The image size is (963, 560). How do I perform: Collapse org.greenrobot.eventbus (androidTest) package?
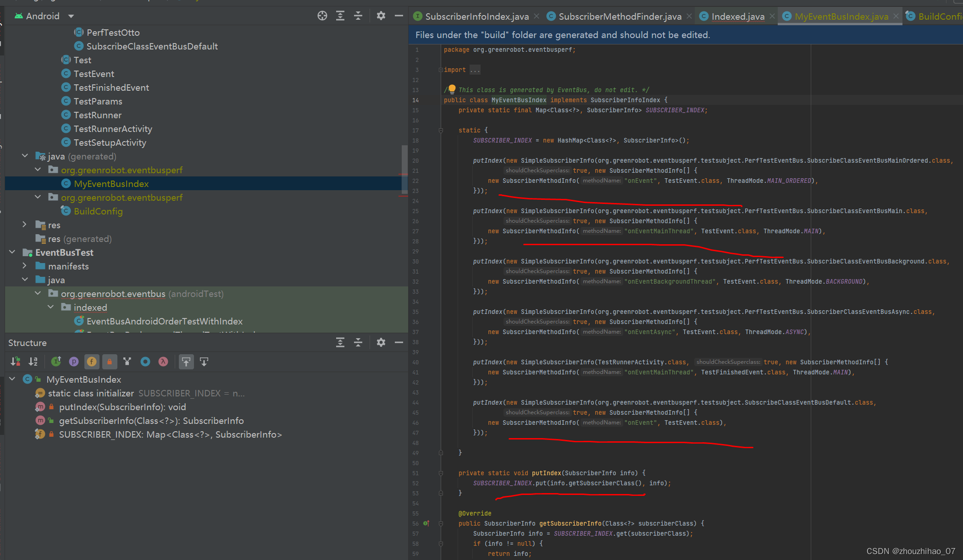click(38, 294)
